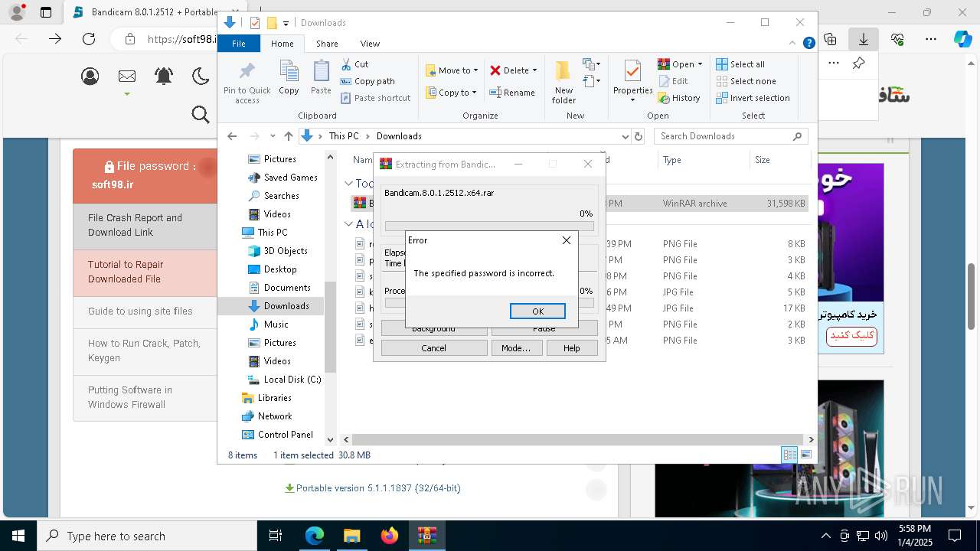Image resolution: width=980 pixels, height=551 pixels.
Task: Click the browser Refresh button
Action: [x=89, y=39]
